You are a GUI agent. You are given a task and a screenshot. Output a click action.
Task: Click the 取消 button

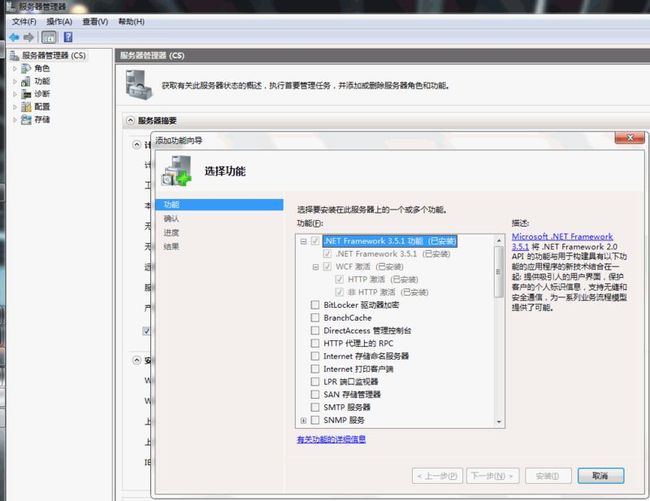coord(601,476)
